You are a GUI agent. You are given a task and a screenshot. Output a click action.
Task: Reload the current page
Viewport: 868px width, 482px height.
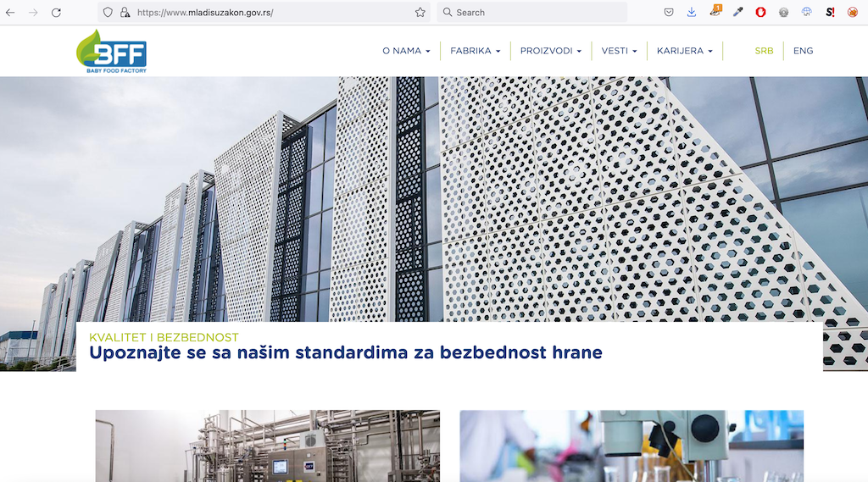coord(56,12)
